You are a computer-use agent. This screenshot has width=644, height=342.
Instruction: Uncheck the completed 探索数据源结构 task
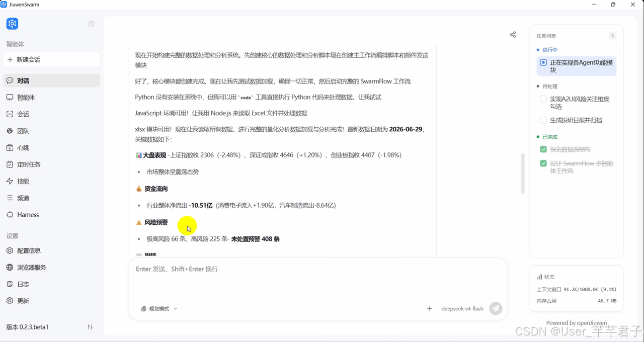click(x=543, y=149)
